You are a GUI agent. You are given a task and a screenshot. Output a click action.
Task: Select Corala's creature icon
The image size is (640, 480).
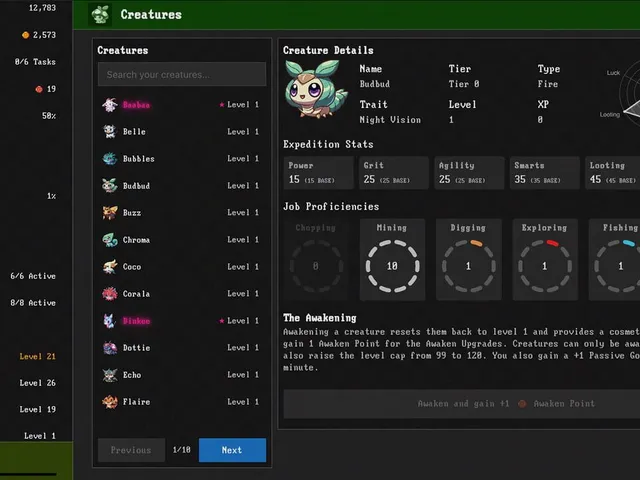click(110, 294)
